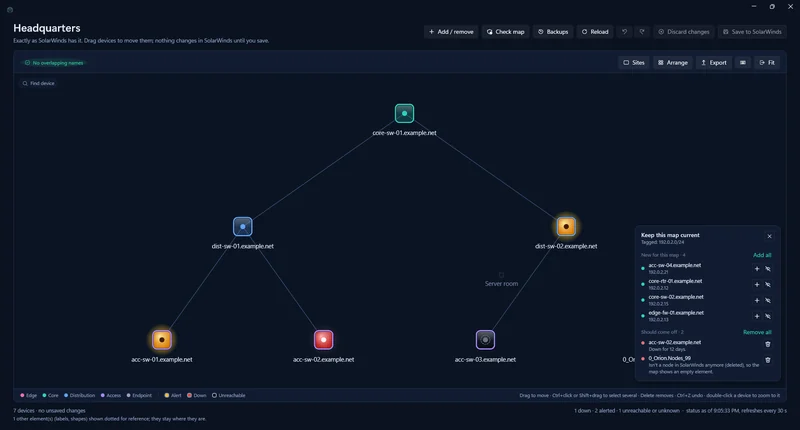Image resolution: width=800 pixels, height=430 pixels.
Task: Click the Access purple legend dot
Action: pos(103,395)
